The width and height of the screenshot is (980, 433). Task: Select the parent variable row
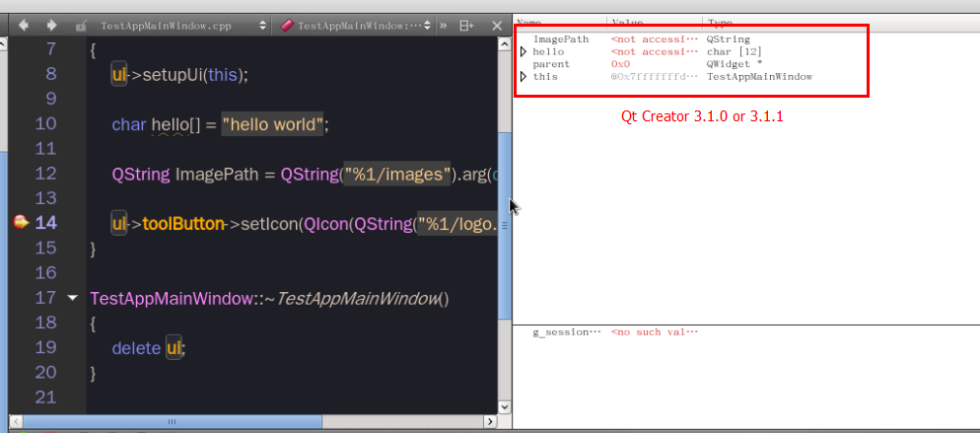(551, 64)
